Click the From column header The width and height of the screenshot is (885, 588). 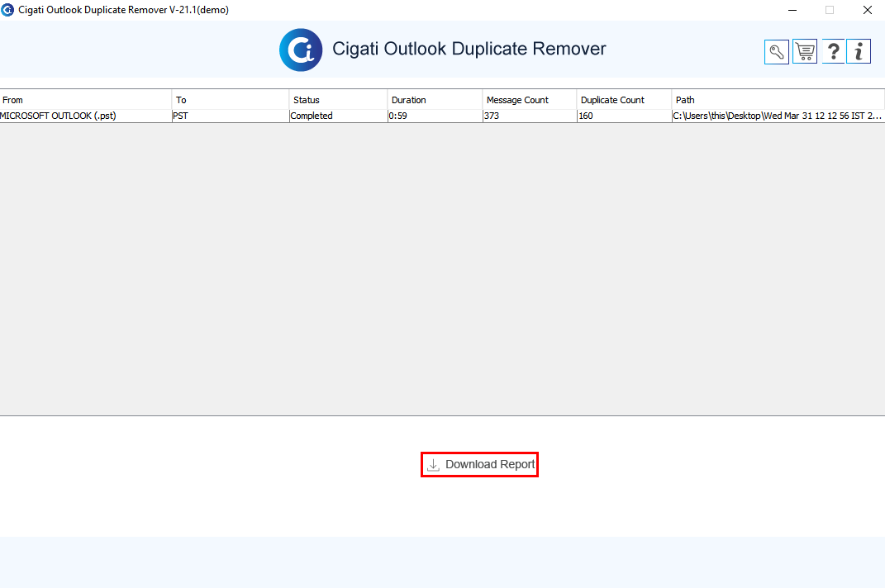(86, 100)
